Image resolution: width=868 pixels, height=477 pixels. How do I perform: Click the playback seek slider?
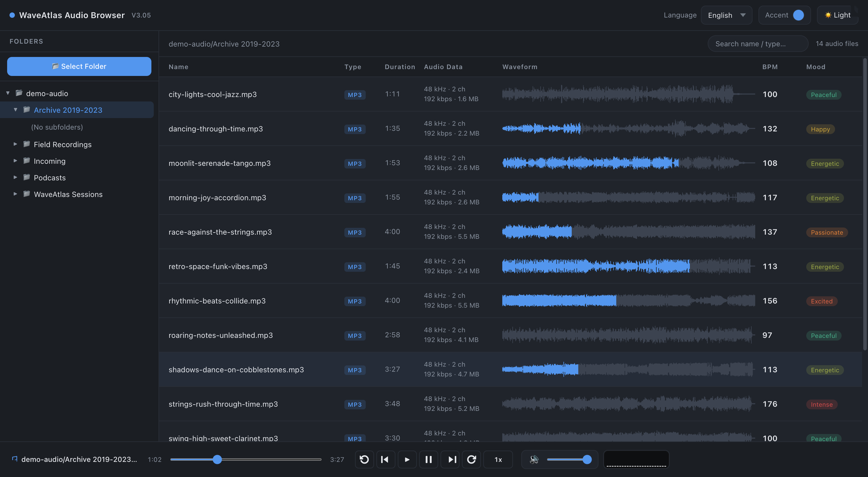click(x=245, y=459)
